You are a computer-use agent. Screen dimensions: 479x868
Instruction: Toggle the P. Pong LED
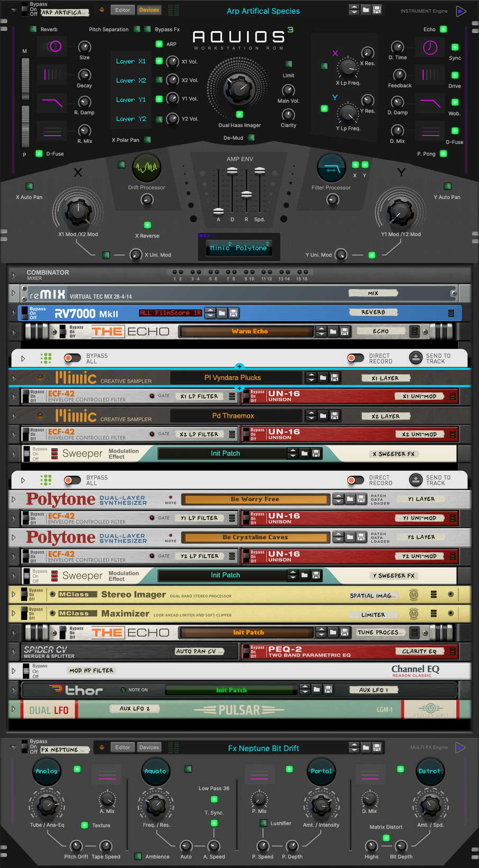[444, 153]
